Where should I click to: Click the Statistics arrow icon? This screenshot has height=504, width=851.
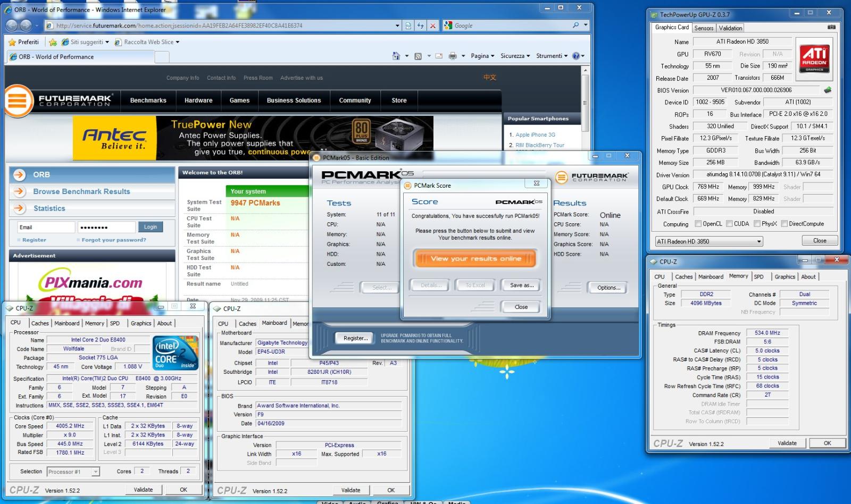click(x=20, y=208)
